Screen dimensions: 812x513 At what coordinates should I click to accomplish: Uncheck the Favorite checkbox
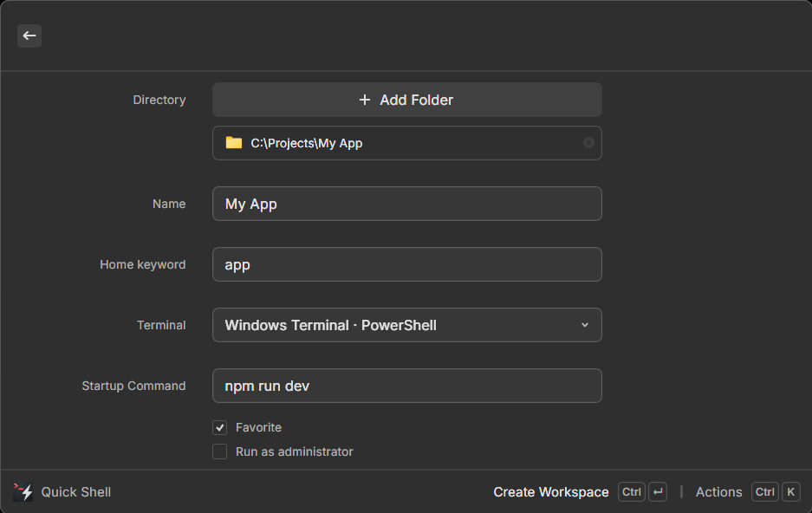click(x=219, y=427)
